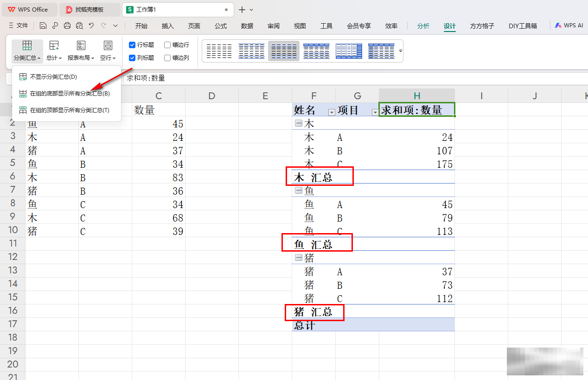Expand the pivot style gallery more arrow
Image resolution: width=588 pixels, height=380 pixels.
tap(401, 51)
